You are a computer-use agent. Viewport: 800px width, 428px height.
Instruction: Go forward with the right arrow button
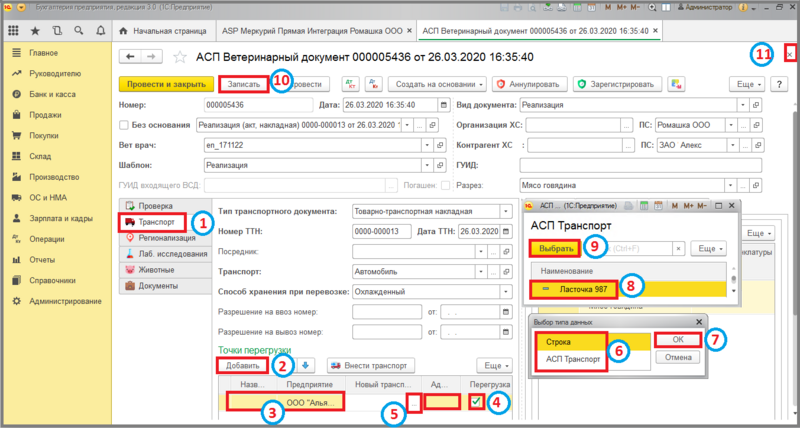151,57
